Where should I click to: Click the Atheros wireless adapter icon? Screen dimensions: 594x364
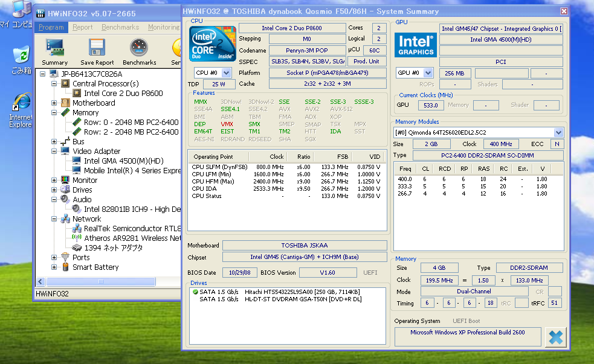click(77, 238)
